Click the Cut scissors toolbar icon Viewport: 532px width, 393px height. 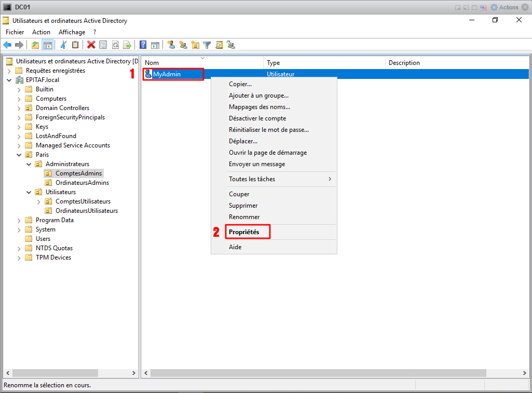pos(63,45)
